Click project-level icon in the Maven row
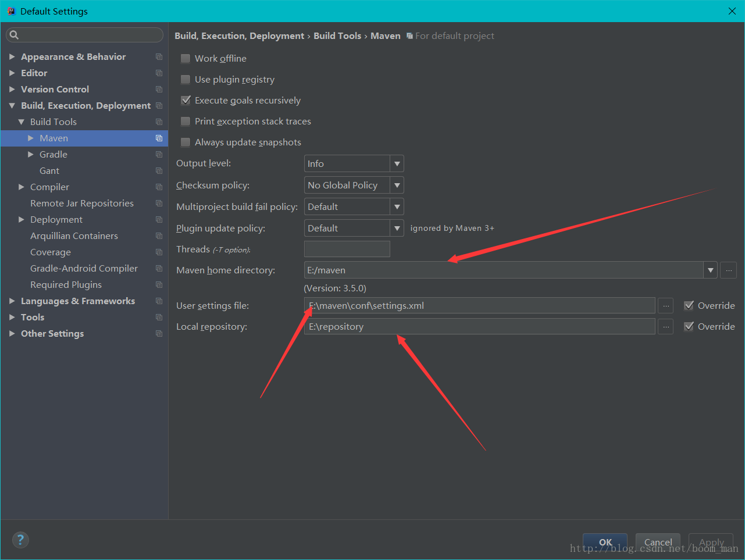The image size is (745, 560). tap(159, 138)
